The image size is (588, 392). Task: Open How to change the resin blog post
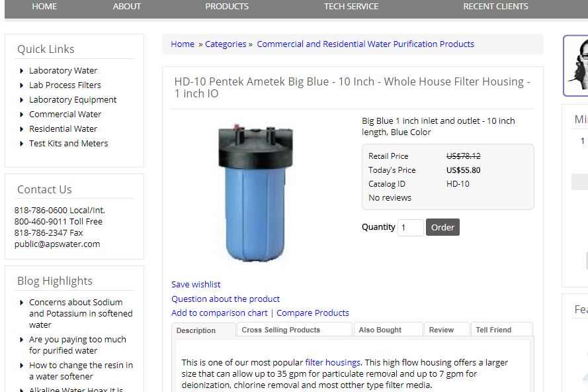(81, 371)
